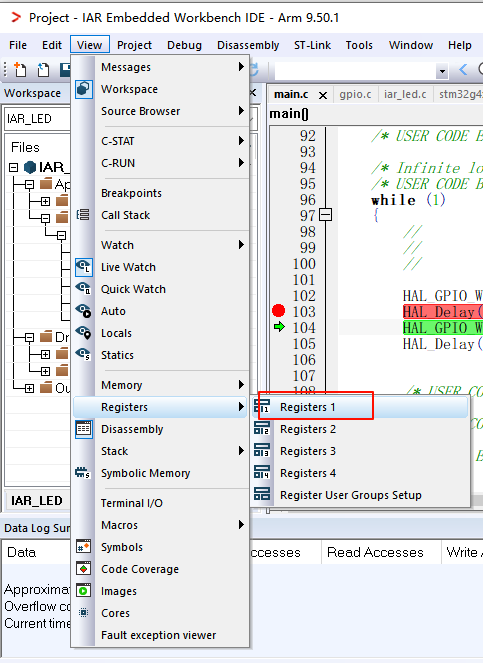Expand the Ou... folder node in workspace tree
Image resolution: width=483 pixels, height=663 pixels.
(29, 388)
